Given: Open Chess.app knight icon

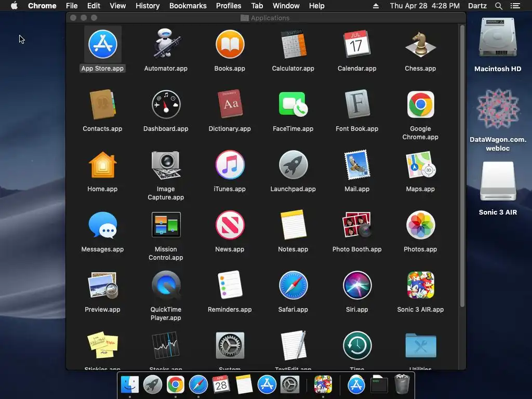Looking at the screenshot, I should [x=420, y=45].
